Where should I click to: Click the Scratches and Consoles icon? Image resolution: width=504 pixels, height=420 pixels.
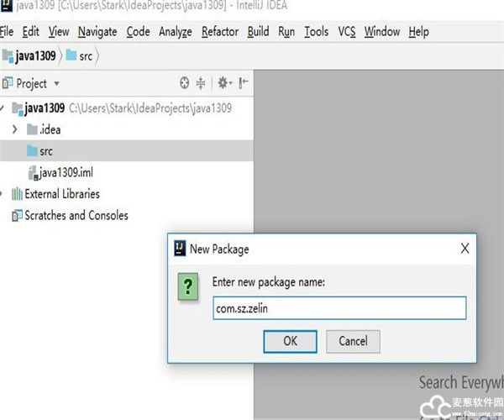17,215
